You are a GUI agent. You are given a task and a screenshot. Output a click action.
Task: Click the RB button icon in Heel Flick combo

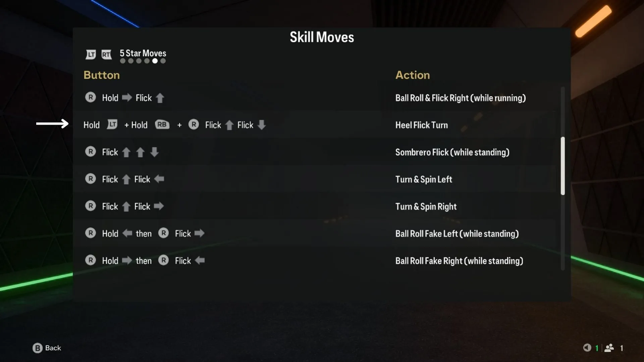coord(161,125)
